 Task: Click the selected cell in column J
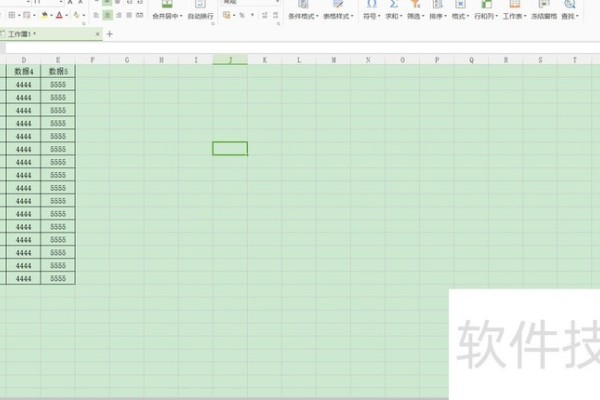point(230,149)
